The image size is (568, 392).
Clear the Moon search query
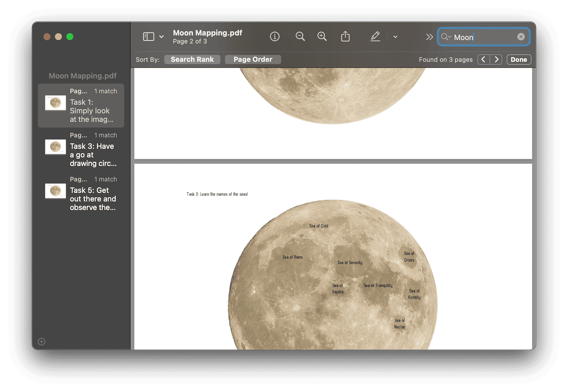(521, 36)
